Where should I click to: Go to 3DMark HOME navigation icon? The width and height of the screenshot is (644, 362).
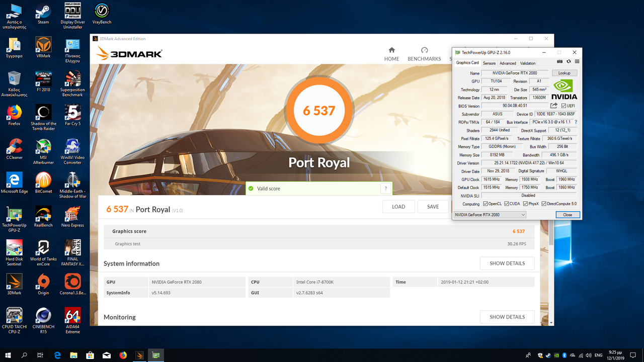391,54
